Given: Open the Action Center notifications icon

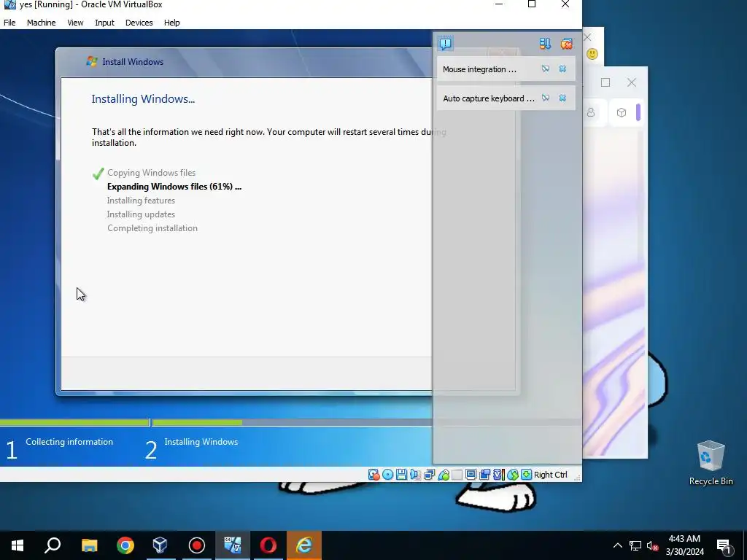Looking at the screenshot, I should 724,546.
